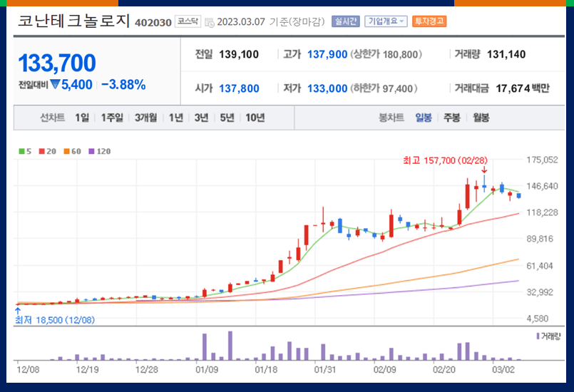
Task: Click the 02/20 date axis label
Action: point(444,369)
